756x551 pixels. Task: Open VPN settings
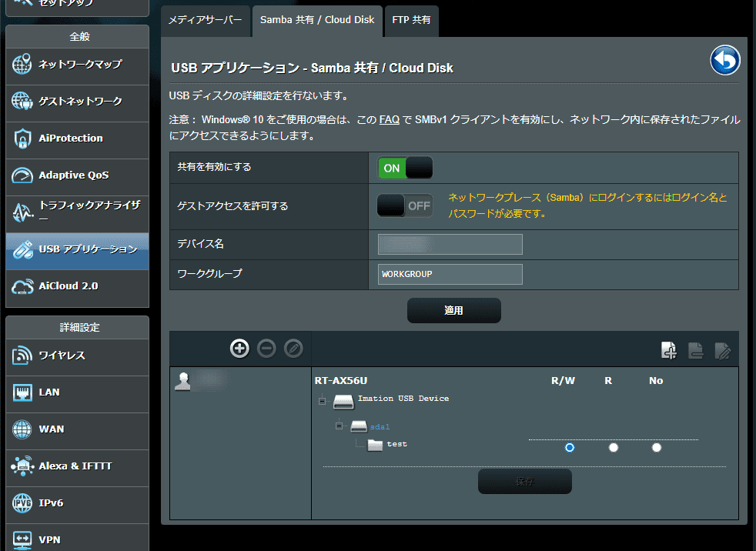pyautogui.click(x=77, y=539)
